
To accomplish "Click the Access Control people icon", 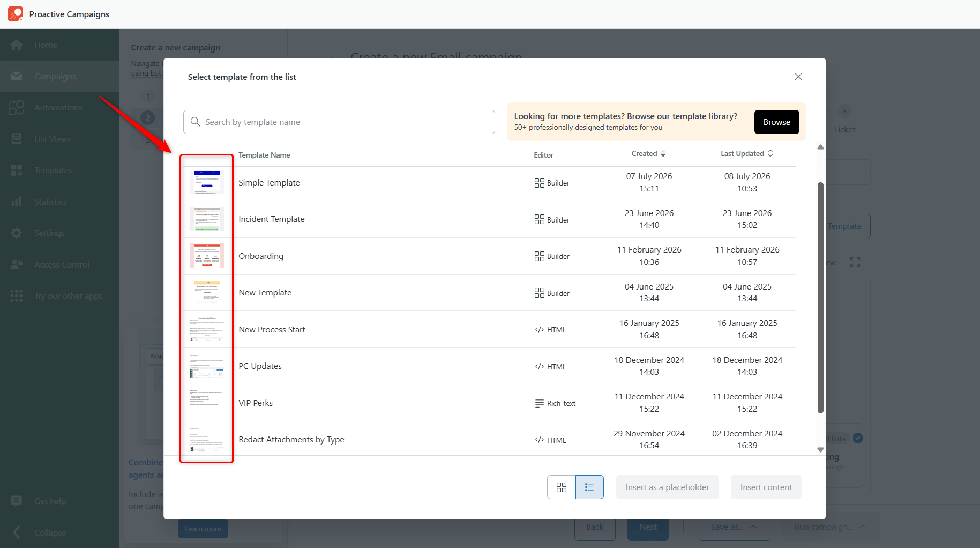I will 17,264.
